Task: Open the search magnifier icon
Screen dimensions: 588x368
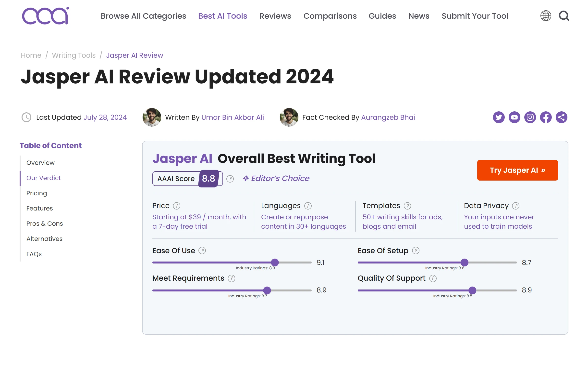Action: pyautogui.click(x=564, y=16)
